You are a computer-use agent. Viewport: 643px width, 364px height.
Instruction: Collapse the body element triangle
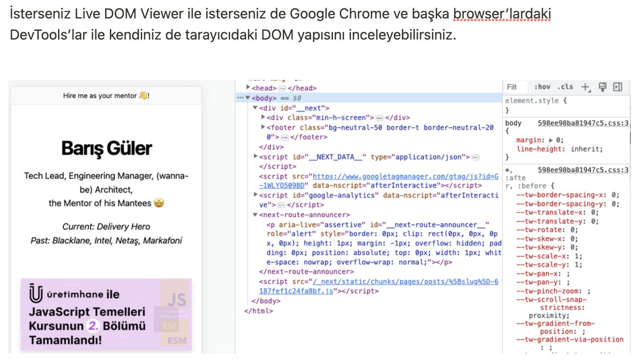(x=248, y=98)
